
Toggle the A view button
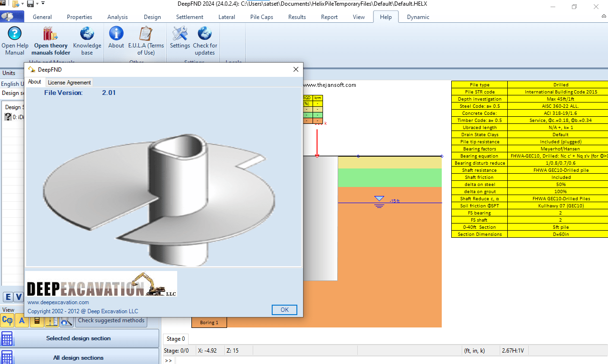click(22, 321)
